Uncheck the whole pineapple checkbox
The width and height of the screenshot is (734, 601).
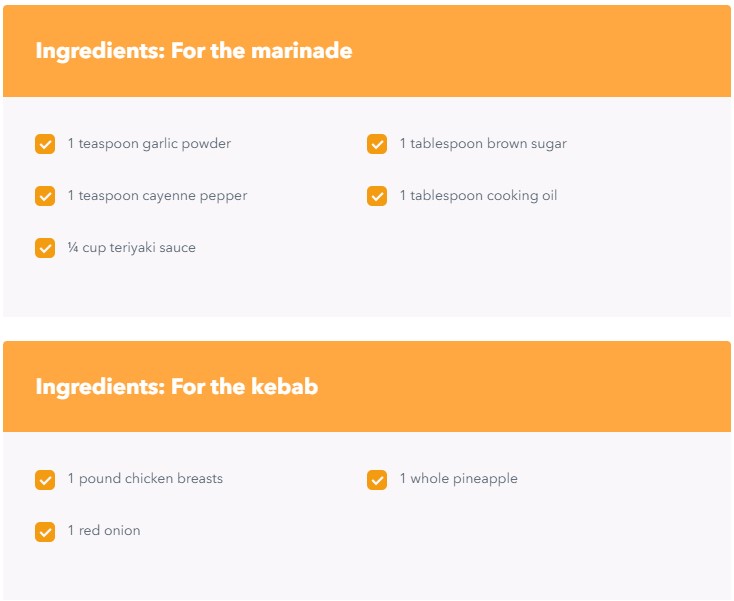[x=377, y=480]
